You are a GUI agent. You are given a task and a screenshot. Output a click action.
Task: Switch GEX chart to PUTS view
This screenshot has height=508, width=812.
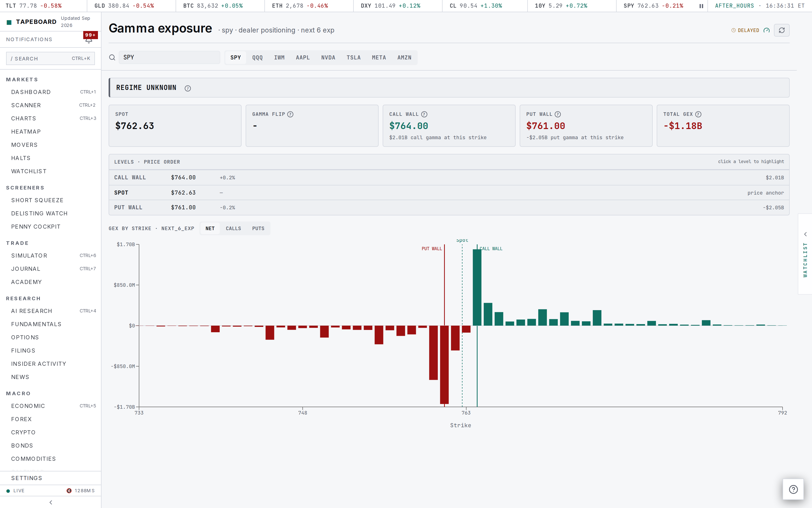(258, 228)
